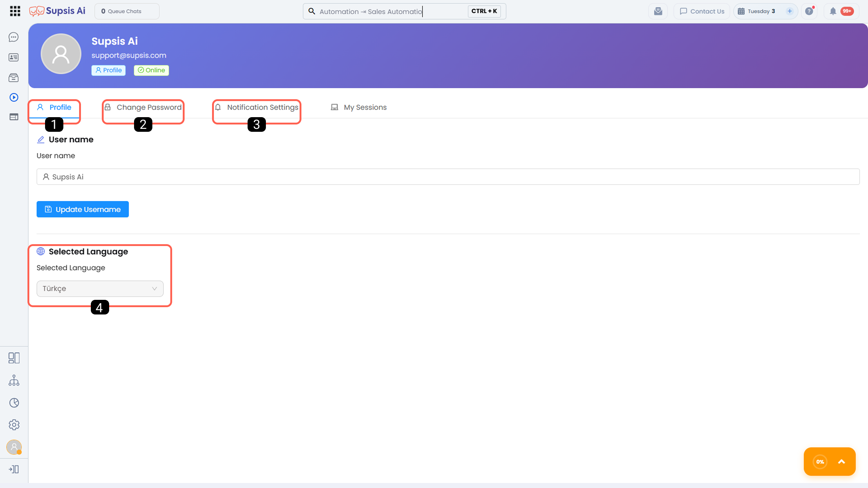Expand the sidebar with arrow icon
This screenshot has width=868, height=488.
[14, 469]
